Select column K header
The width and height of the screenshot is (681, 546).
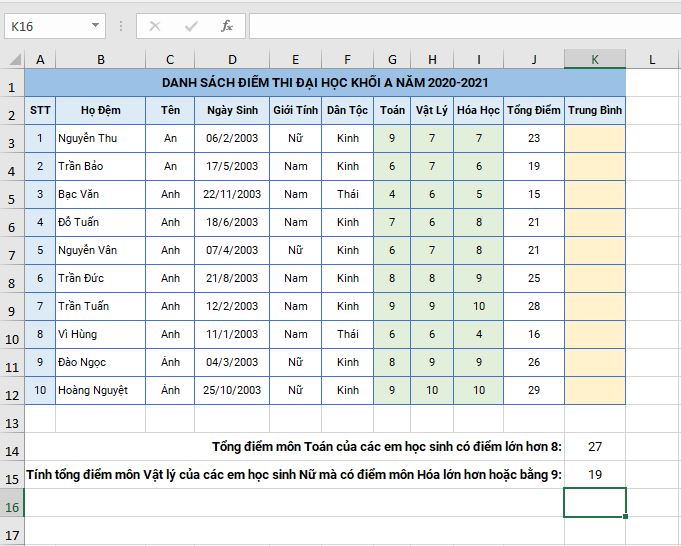(595, 60)
